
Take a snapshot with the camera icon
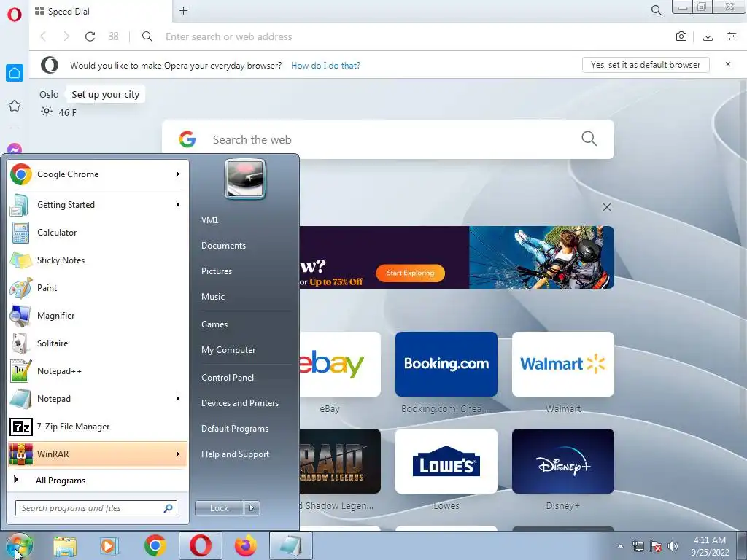click(681, 36)
